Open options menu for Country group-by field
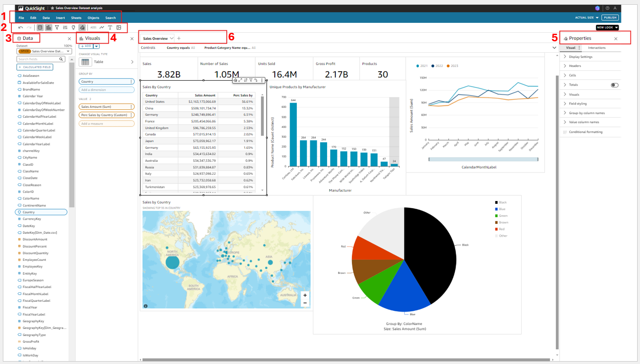Viewport: 640px width, 364px height. (131, 82)
